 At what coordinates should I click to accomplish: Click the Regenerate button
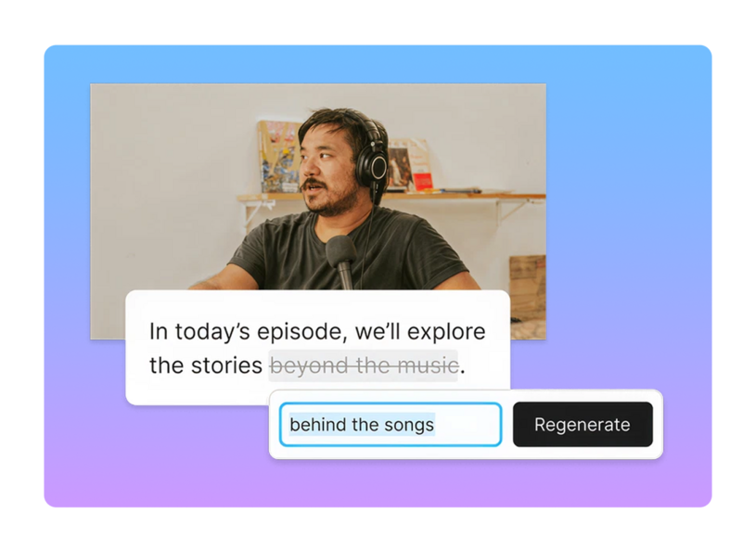(x=582, y=425)
